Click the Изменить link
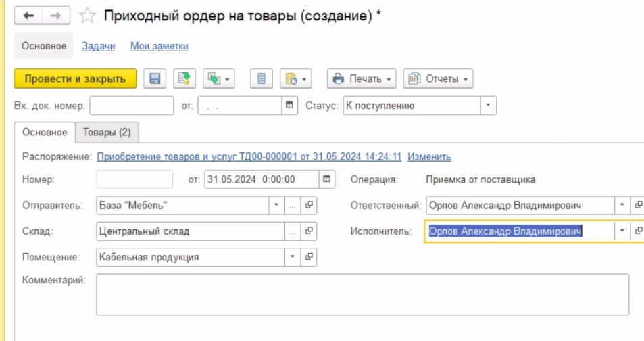644x341 pixels. 428,156
